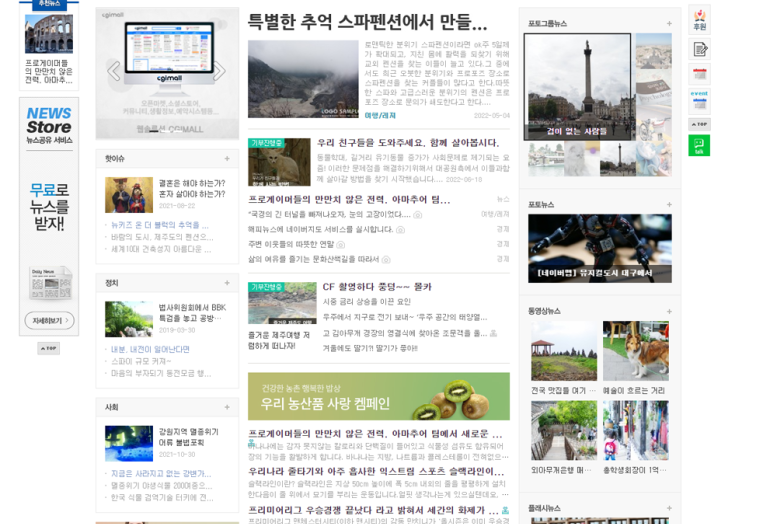The height and width of the screenshot is (524, 777).
Task: Open the 겁이 없는 사람들 photo thumbnail
Action: point(577,87)
